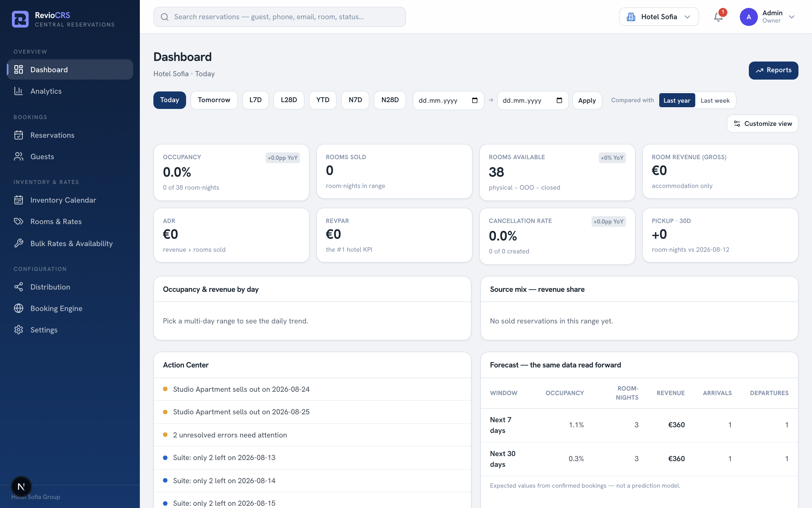Click the Next 30 days forecast row
The width and height of the screenshot is (812, 508).
[639, 459]
